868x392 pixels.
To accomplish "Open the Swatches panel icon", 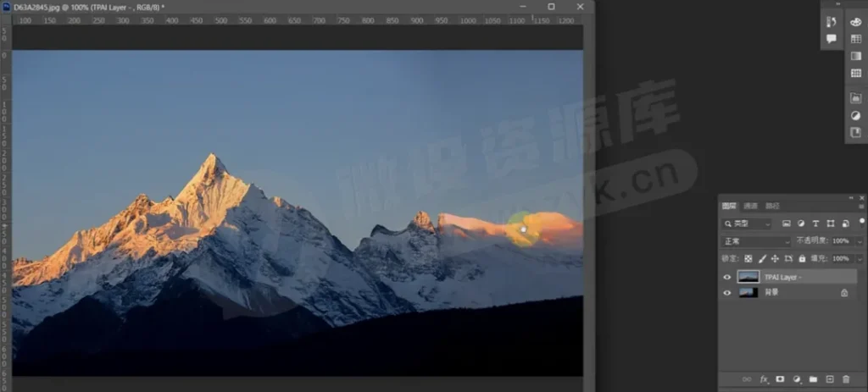I will point(856,39).
